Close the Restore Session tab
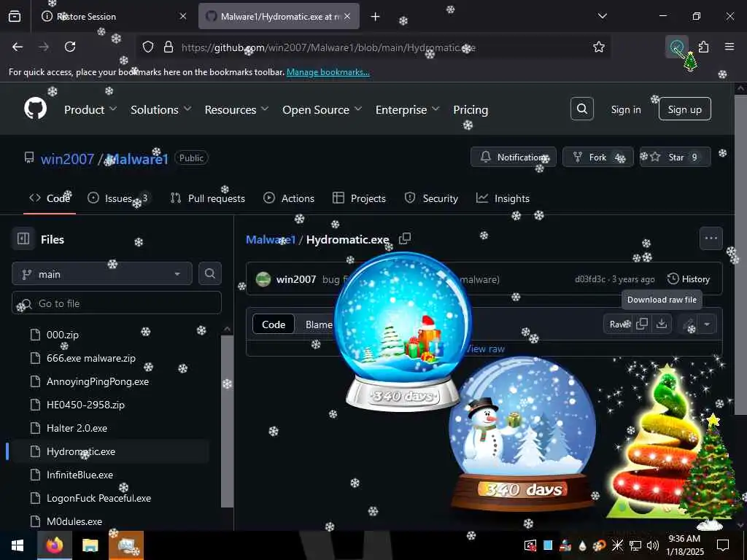Image resolution: width=747 pixels, height=560 pixels. (x=183, y=16)
